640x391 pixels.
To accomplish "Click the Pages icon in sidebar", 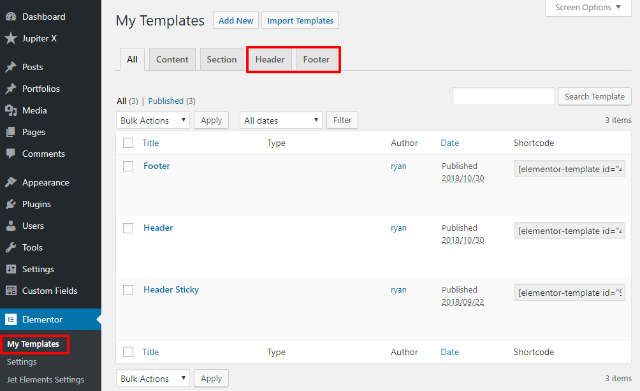I will coord(11,132).
